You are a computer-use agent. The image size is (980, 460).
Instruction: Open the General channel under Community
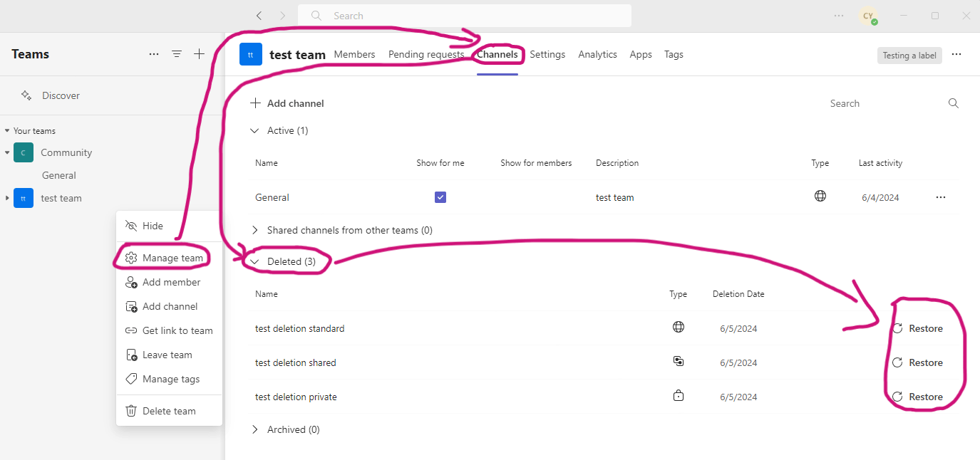pyautogui.click(x=59, y=175)
